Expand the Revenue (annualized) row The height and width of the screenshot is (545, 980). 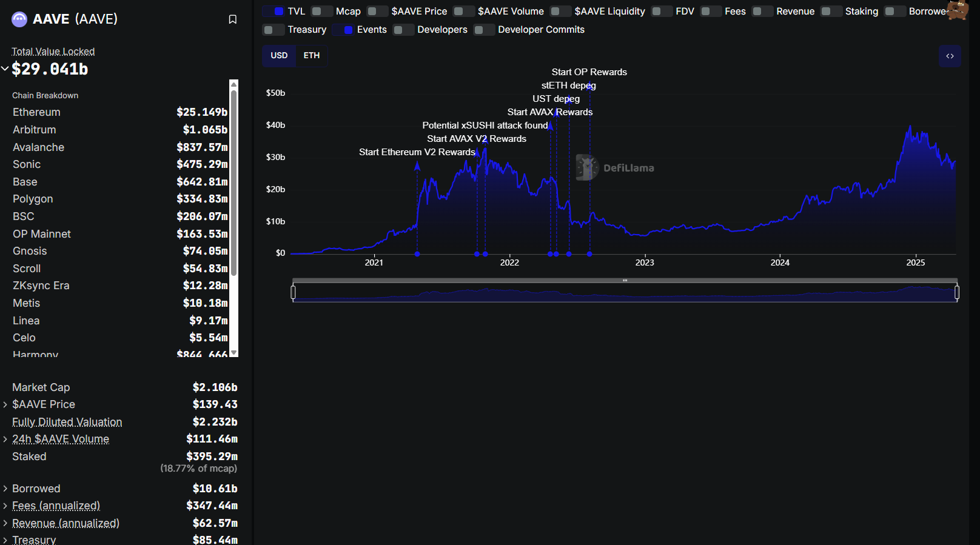[5, 523]
